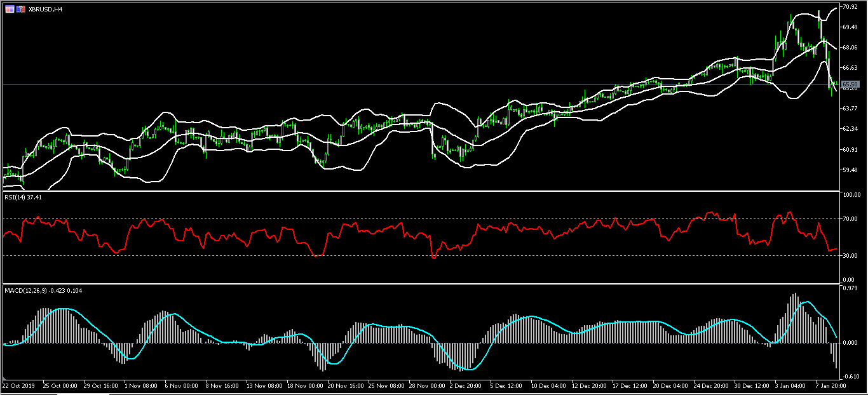Click the RSI 100.00 scale label

coord(851,195)
